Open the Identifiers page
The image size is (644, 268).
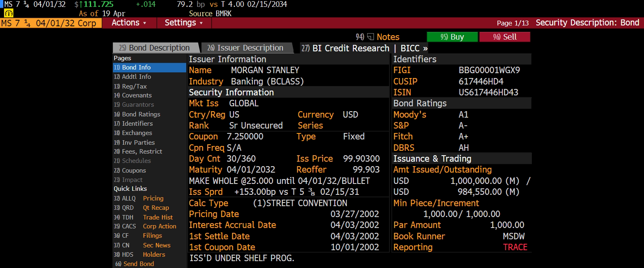pos(149,124)
